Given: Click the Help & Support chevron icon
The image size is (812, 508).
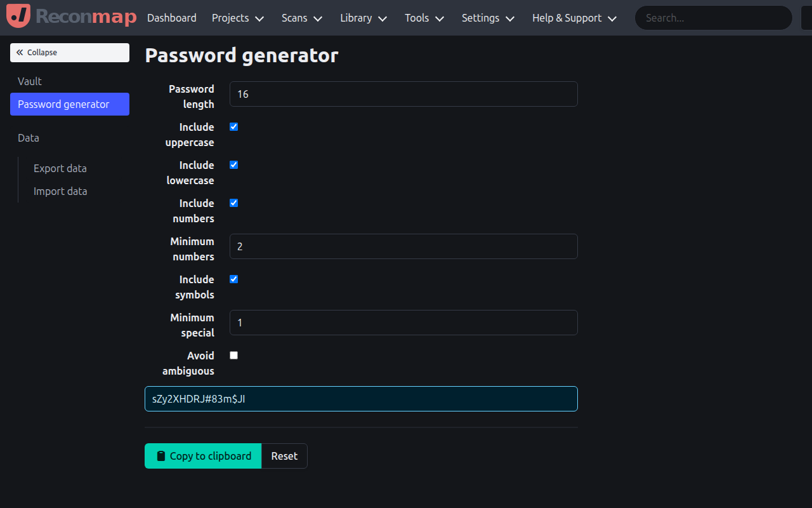Looking at the screenshot, I should pos(612,18).
